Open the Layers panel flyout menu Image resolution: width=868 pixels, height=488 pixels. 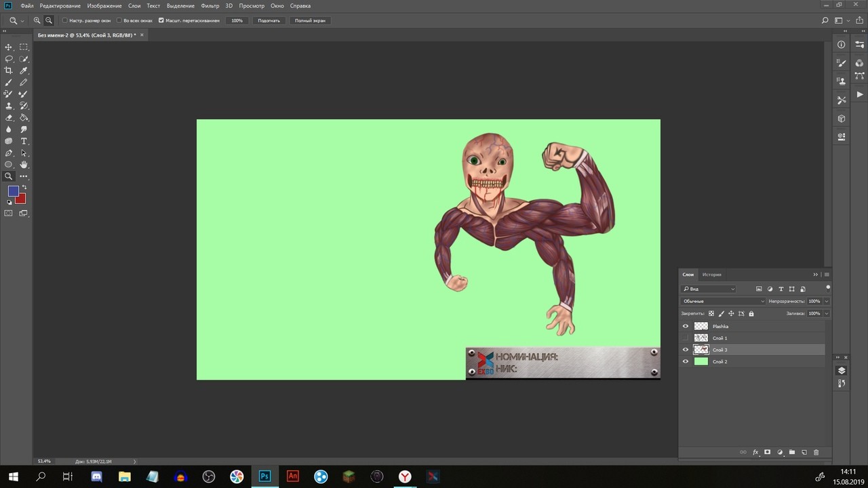point(827,274)
